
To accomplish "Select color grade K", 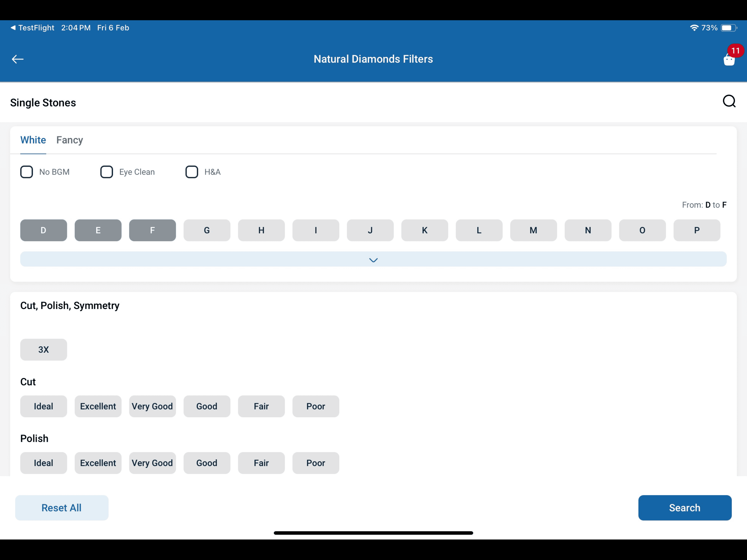I will 425,230.
